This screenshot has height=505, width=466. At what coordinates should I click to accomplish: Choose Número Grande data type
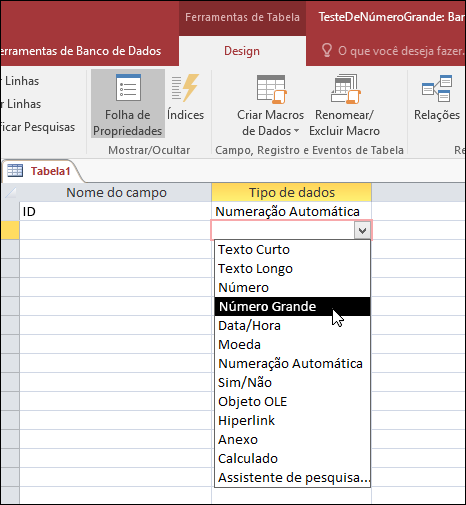click(292, 306)
